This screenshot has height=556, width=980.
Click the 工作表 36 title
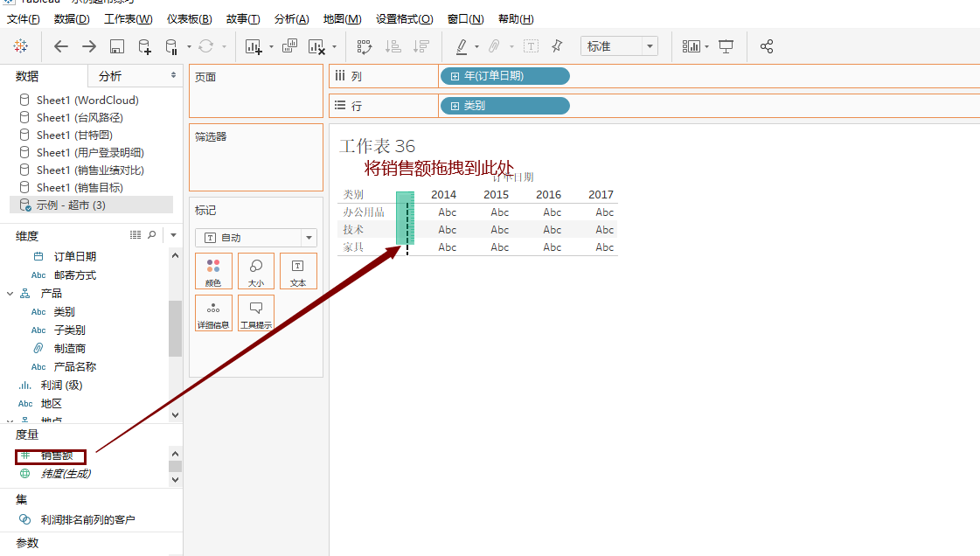[378, 146]
